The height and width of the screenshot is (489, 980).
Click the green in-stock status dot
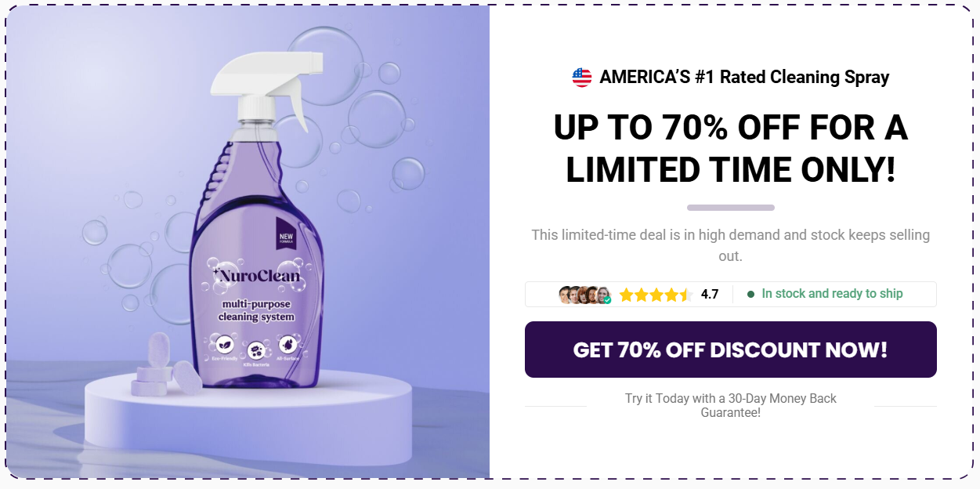point(750,294)
